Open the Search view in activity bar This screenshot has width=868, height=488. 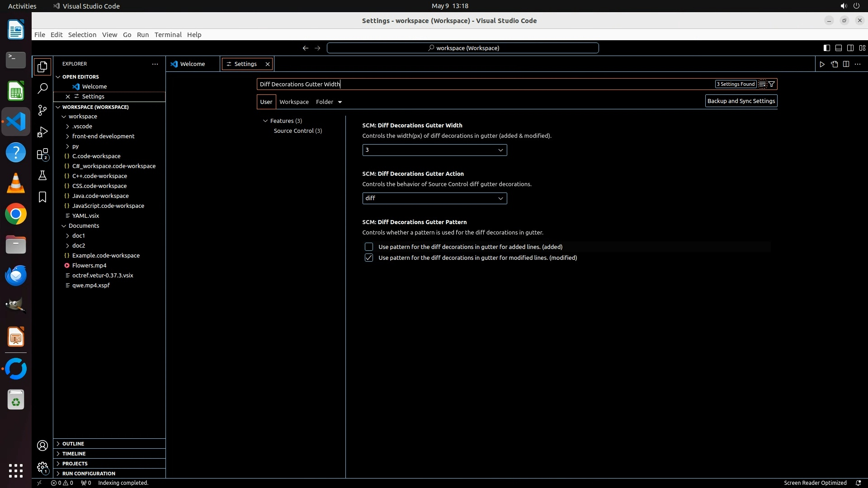point(42,89)
